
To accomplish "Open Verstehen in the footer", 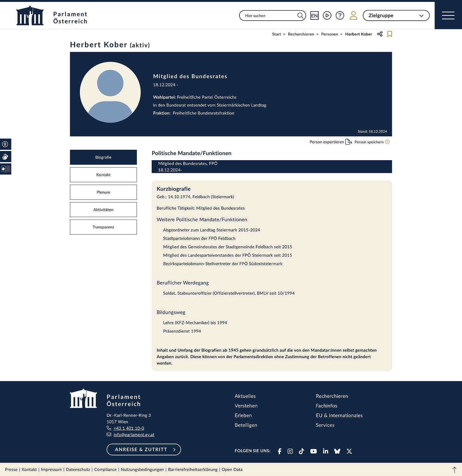I will point(246,406).
